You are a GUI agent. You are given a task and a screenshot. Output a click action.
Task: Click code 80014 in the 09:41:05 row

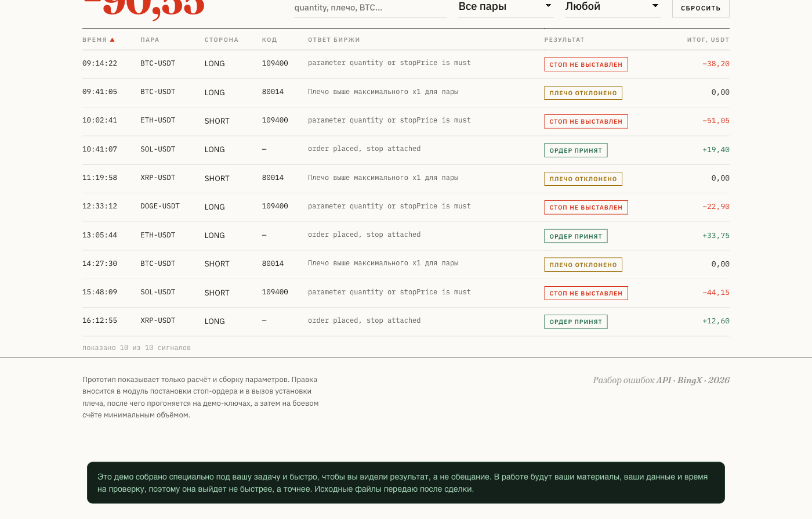tap(273, 92)
